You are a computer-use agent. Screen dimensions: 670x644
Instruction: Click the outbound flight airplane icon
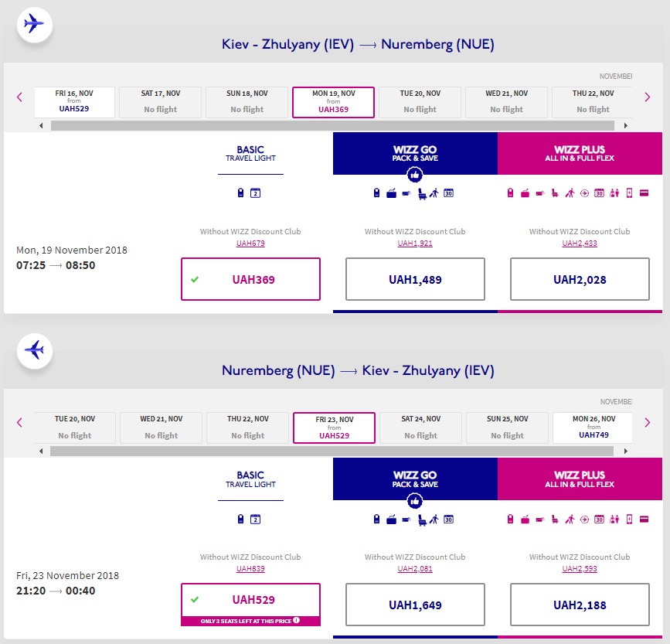pos(33,23)
